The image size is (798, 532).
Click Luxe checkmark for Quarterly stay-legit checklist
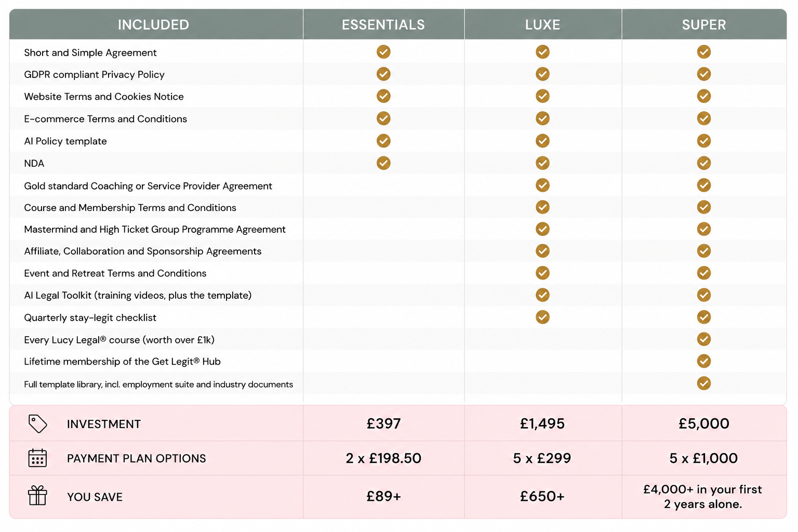click(542, 317)
